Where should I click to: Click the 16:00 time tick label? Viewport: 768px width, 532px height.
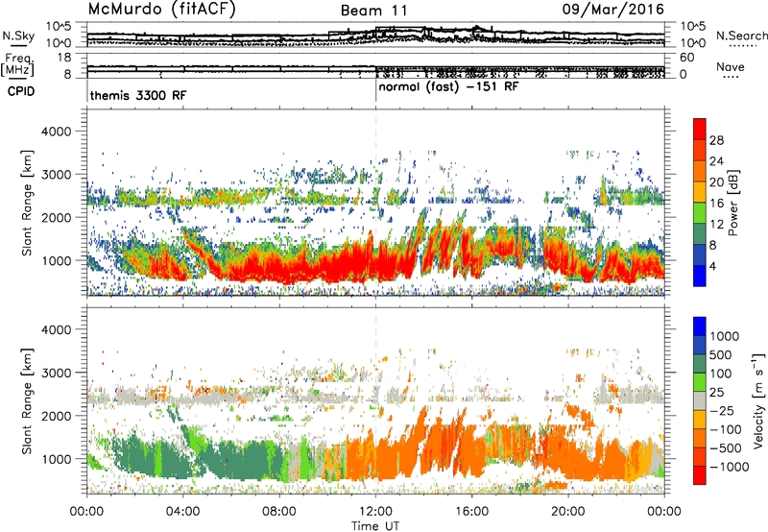tap(472, 512)
